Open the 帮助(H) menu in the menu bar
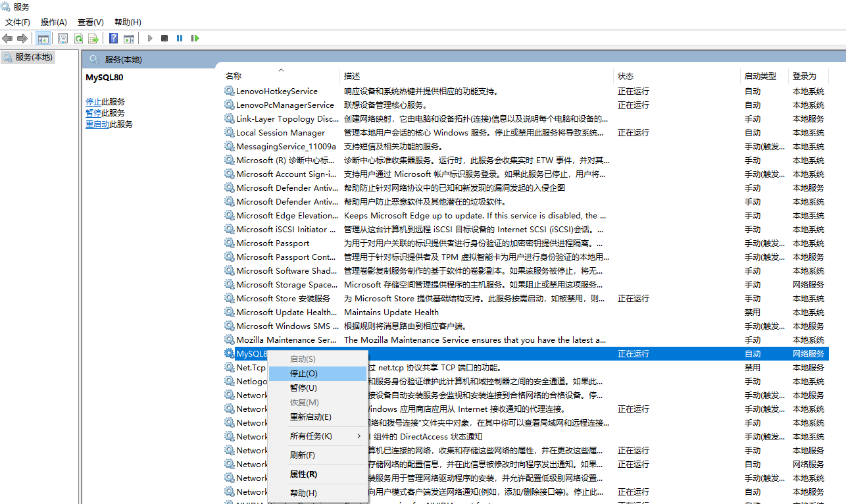This screenshot has height=504, width=846. pyautogui.click(x=128, y=22)
